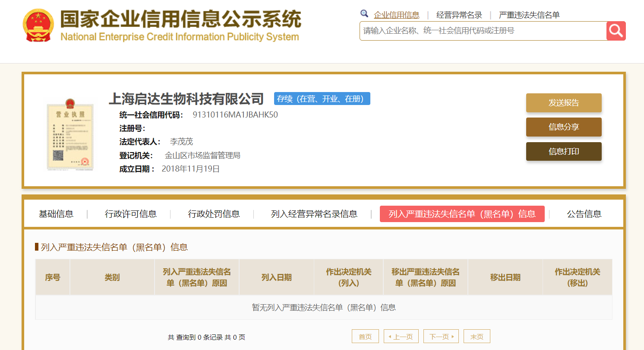Image resolution: width=644 pixels, height=350 pixels.
Task: Click the 移出严重违法失信名单（黑名单）原因 column header
Action: point(426,277)
